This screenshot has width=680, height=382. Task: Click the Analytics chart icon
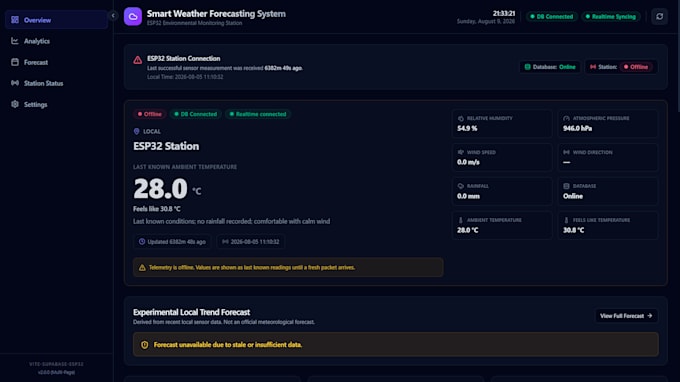15,41
